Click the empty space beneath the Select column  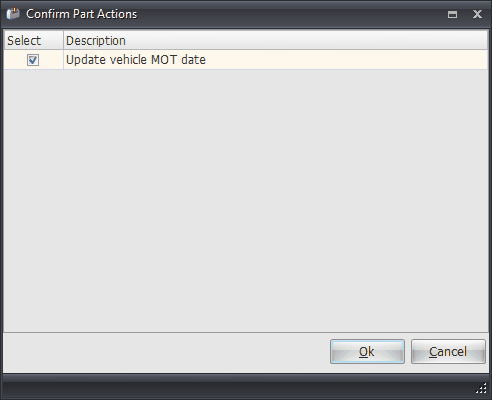[x=33, y=200]
